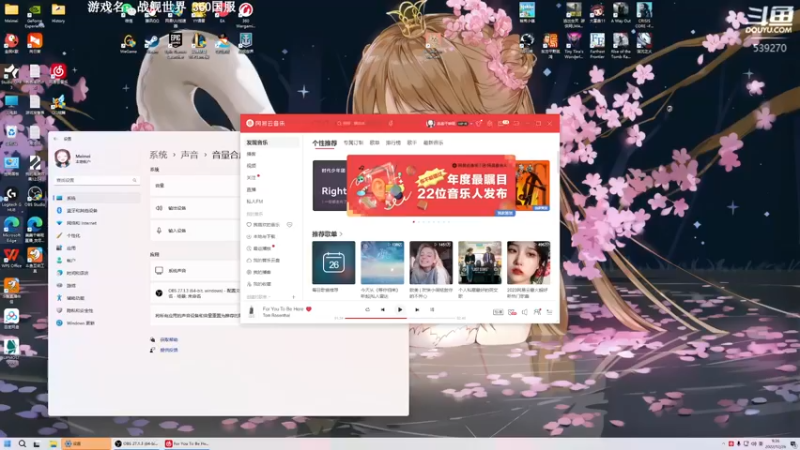This screenshot has width=800, height=450.
Task: Open NetEase Music settings icon in title bar
Action: pyautogui.click(x=490, y=123)
